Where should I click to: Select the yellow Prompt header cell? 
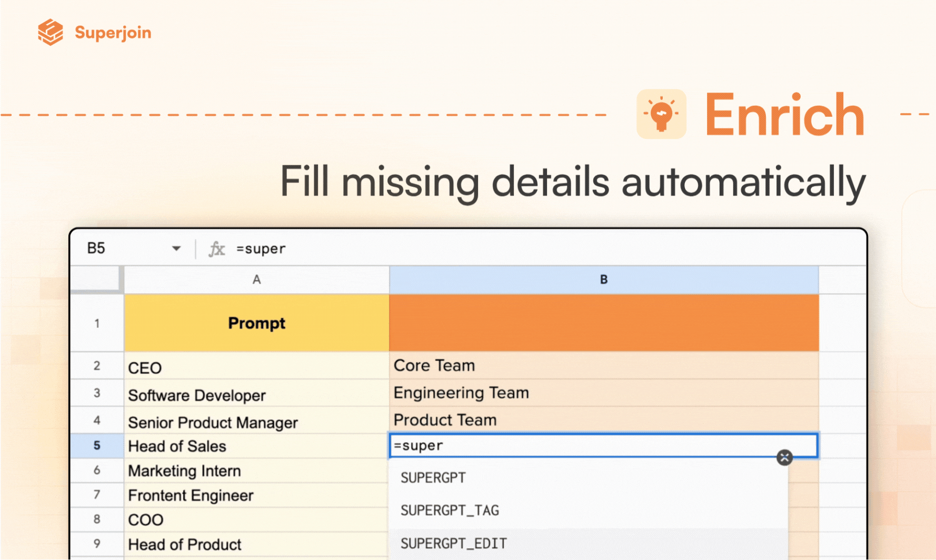[256, 323]
